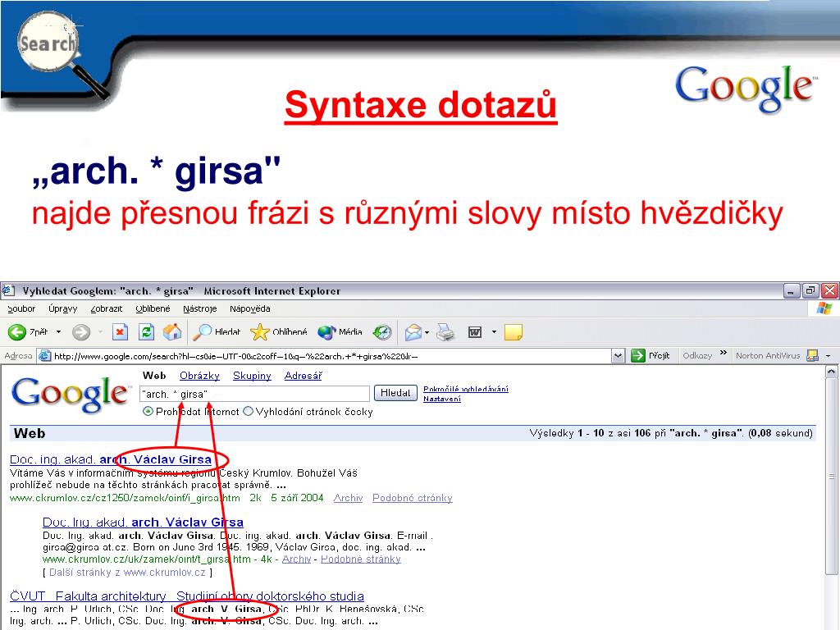Open the Nápověda menu

point(249,308)
